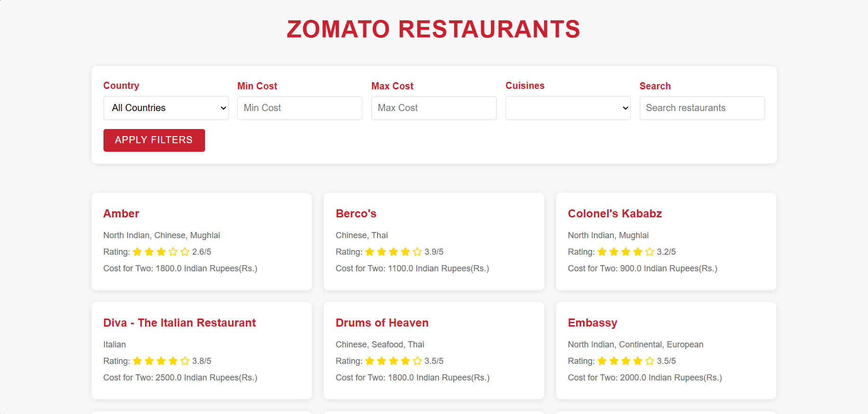Click Diva's cuisine text 'Italian'
Image resolution: width=868 pixels, height=414 pixels.
pyautogui.click(x=115, y=345)
